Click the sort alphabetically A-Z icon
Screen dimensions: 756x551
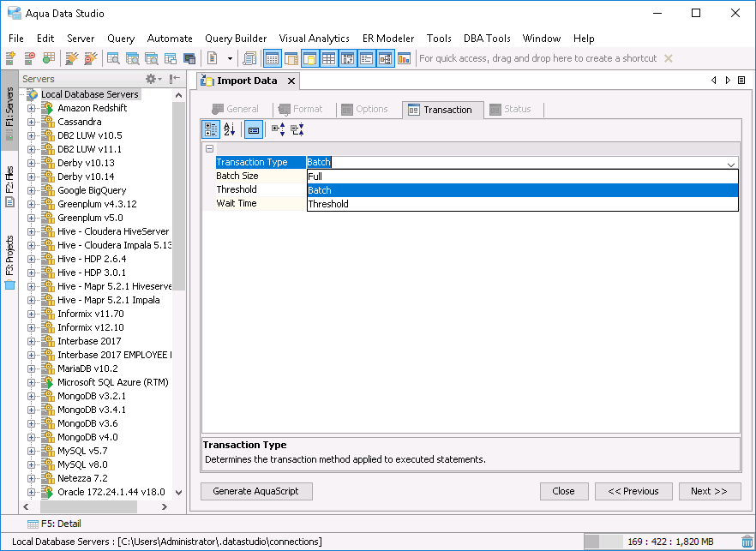[230, 129]
